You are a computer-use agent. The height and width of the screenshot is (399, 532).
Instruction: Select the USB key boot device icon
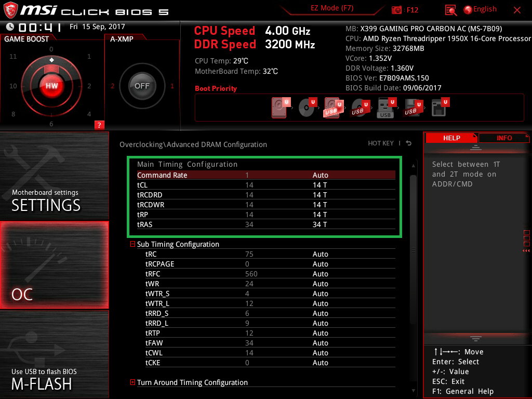coord(386,108)
